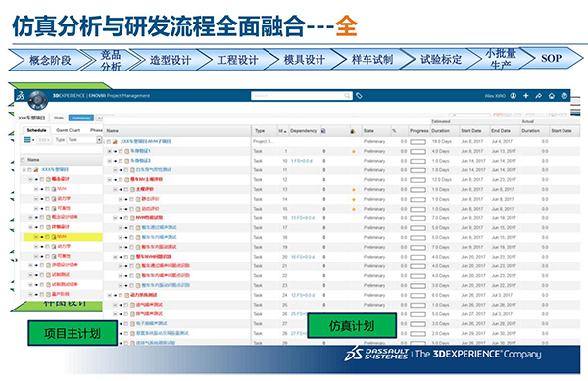This screenshot has height=381, width=588.
Task: Click the yellow status dot in Id 15 row
Action: tap(353, 209)
